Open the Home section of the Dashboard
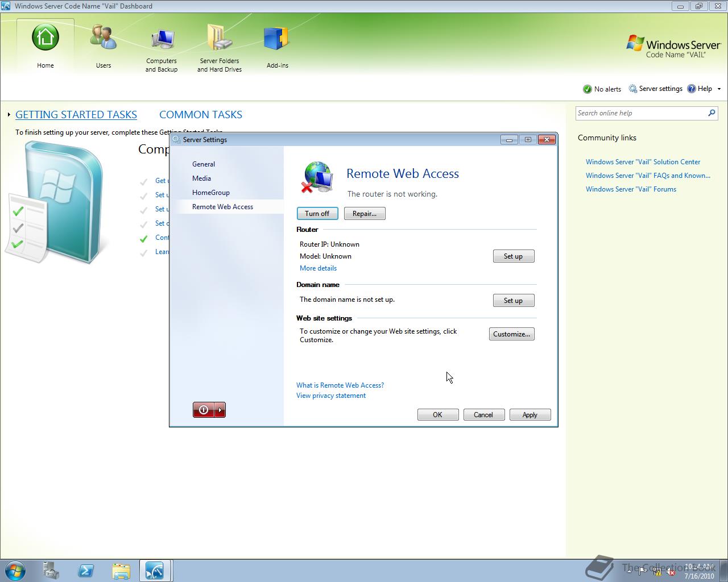The image size is (728, 582). (x=45, y=47)
